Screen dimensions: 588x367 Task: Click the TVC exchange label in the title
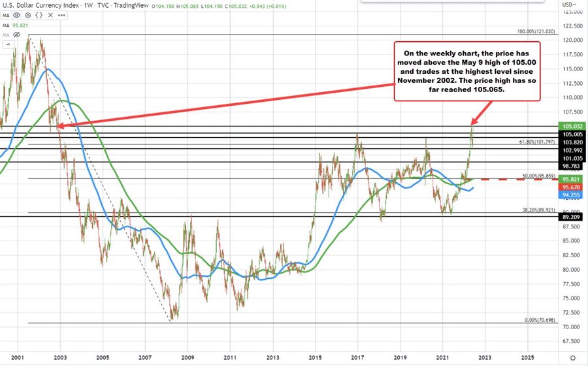103,5
